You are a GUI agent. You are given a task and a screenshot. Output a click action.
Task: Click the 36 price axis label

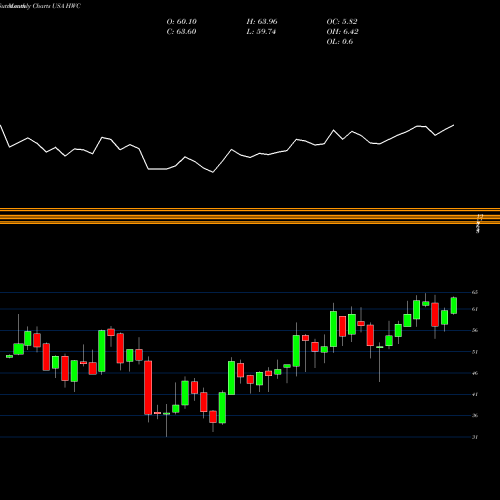(475, 416)
